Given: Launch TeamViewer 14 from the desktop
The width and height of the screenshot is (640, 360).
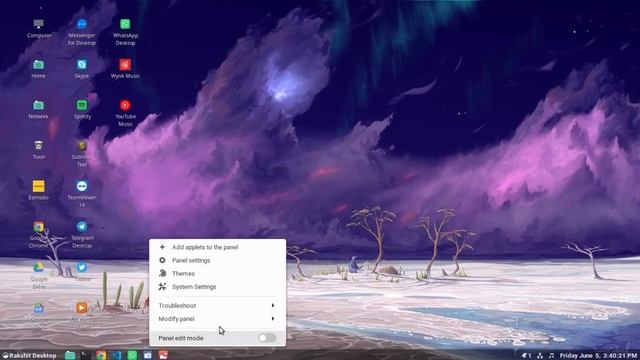Looking at the screenshot, I should 82,186.
